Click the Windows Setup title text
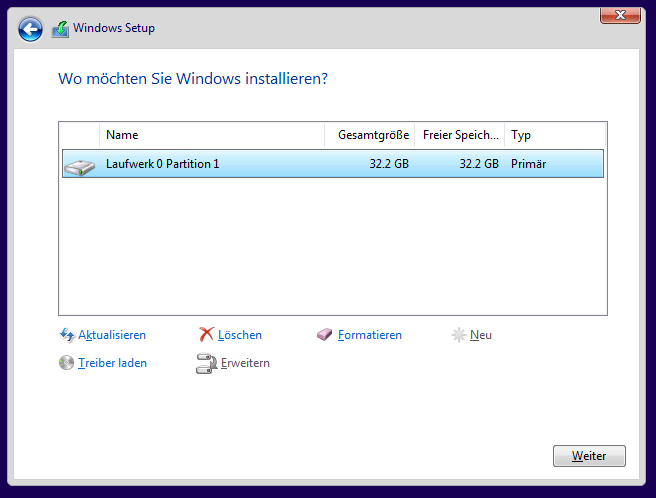 (x=114, y=28)
